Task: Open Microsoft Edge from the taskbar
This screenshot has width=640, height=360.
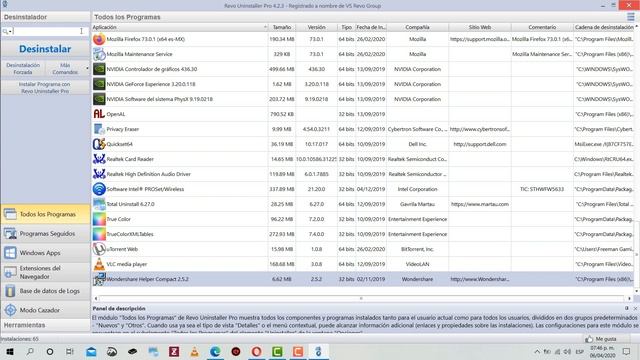Action: pyautogui.click(x=215, y=351)
